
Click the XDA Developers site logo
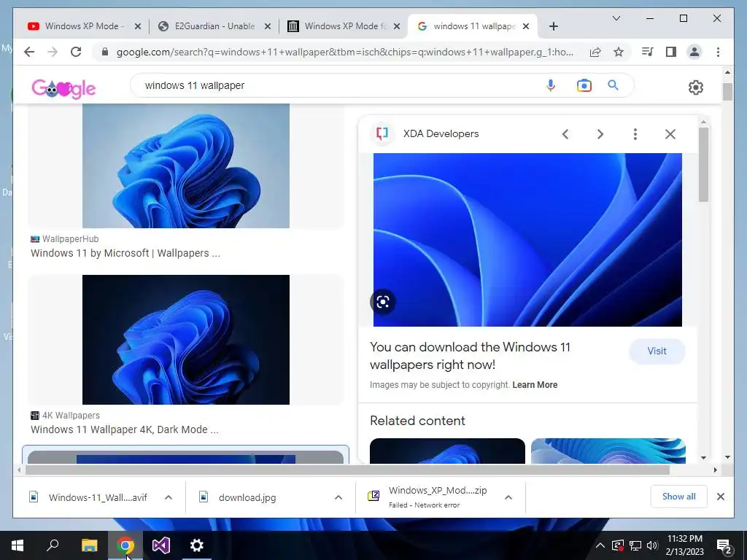point(382,134)
